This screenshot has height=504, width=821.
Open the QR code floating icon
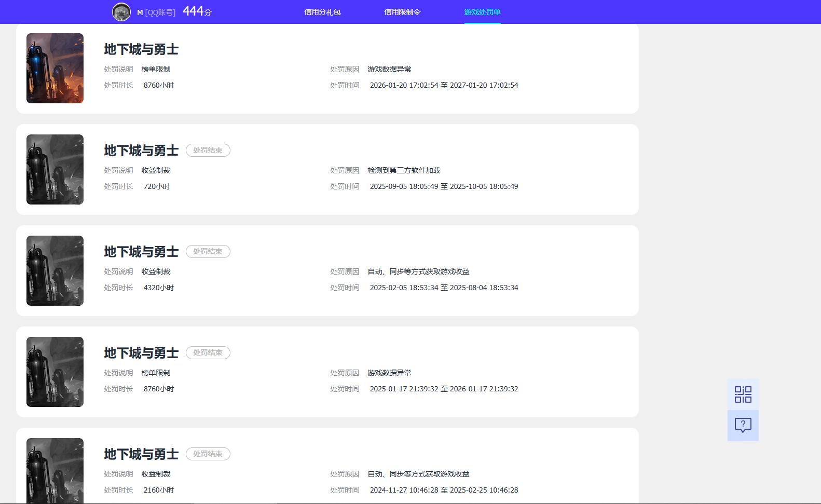point(743,394)
